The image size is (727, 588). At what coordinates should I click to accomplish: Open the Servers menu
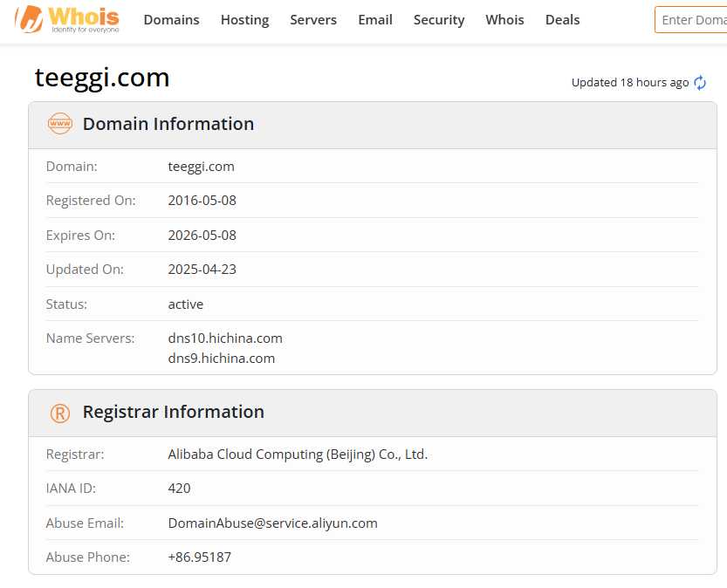pyautogui.click(x=313, y=19)
